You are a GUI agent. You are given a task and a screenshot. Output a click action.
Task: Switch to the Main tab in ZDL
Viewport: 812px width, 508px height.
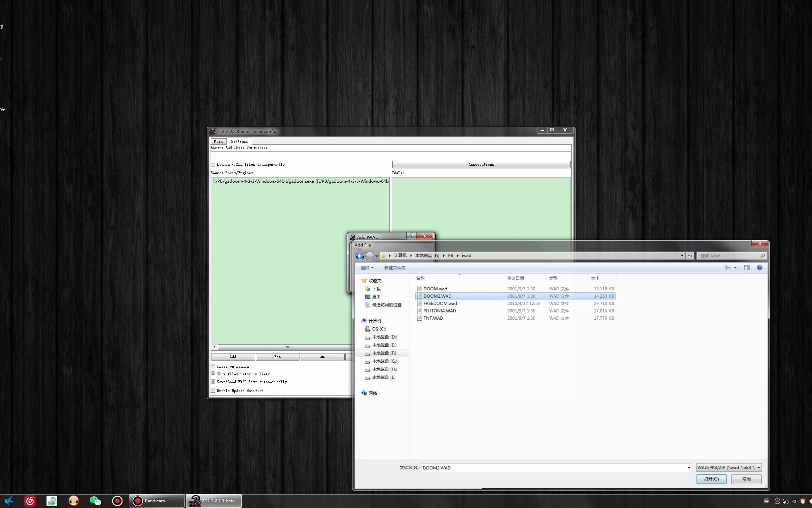pos(218,141)
